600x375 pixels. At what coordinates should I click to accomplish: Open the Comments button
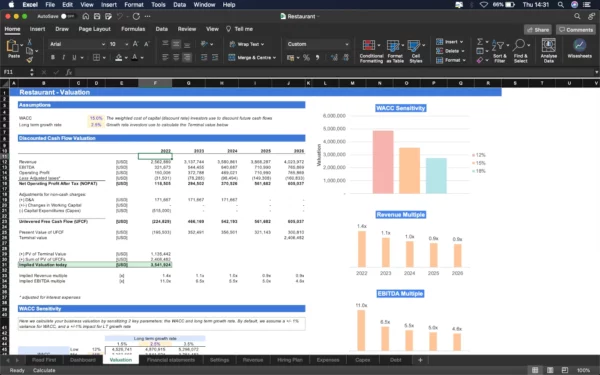[576, 29]
